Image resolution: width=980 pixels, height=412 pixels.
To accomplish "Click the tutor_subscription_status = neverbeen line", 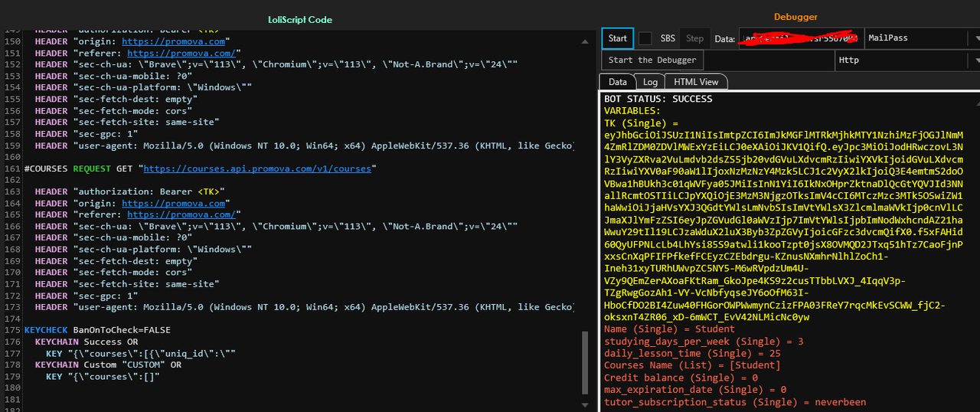I will pos(735,402).
